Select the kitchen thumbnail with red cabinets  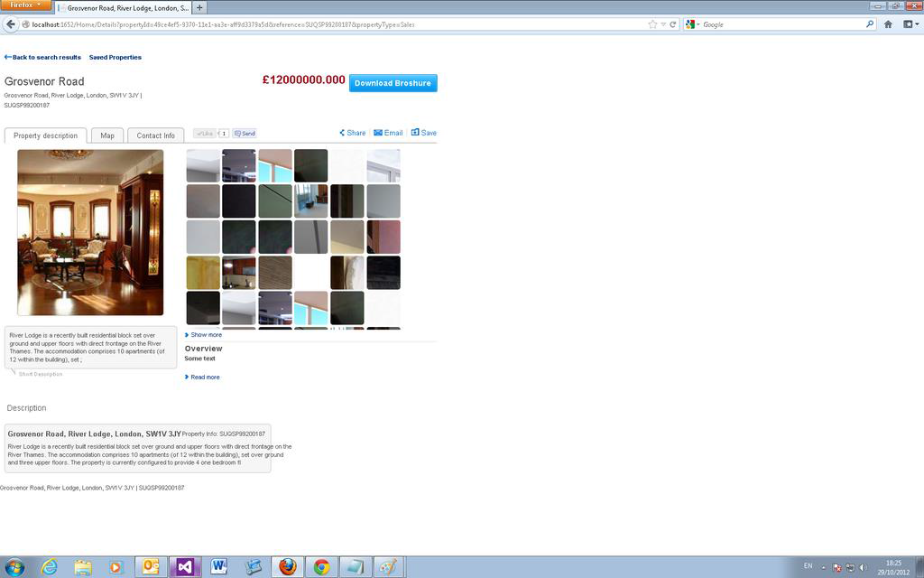[238, 273]
